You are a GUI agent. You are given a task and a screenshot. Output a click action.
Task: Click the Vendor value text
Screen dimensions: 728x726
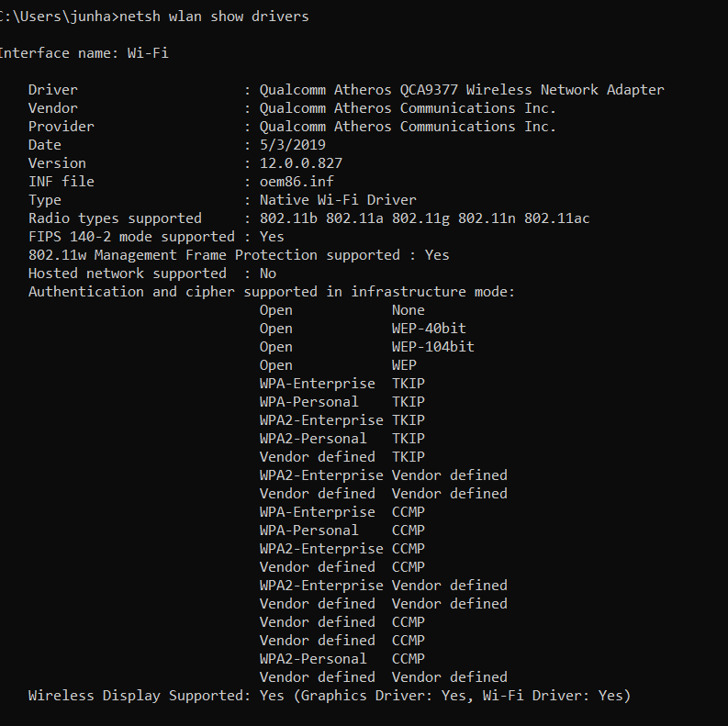(x=408, y=108)
